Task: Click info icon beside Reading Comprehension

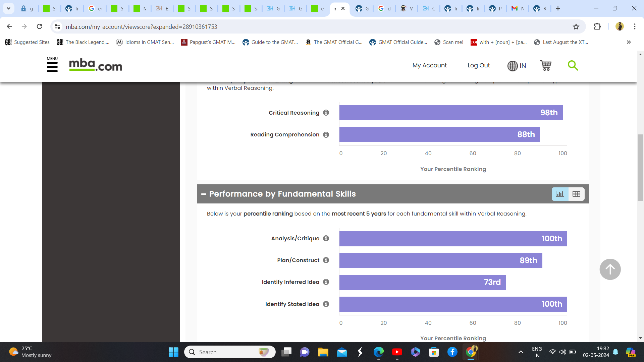Action: click(x=326, y=135)
